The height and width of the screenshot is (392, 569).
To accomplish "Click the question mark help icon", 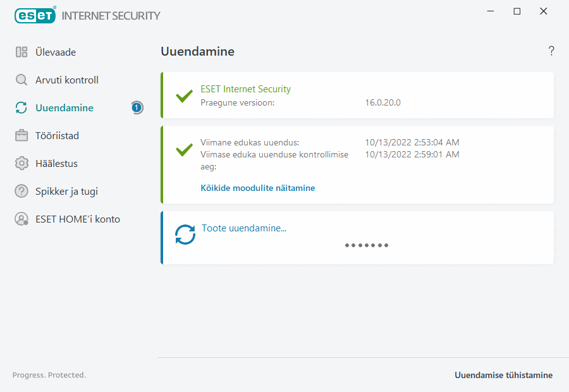I will click(x=551, y=51).
